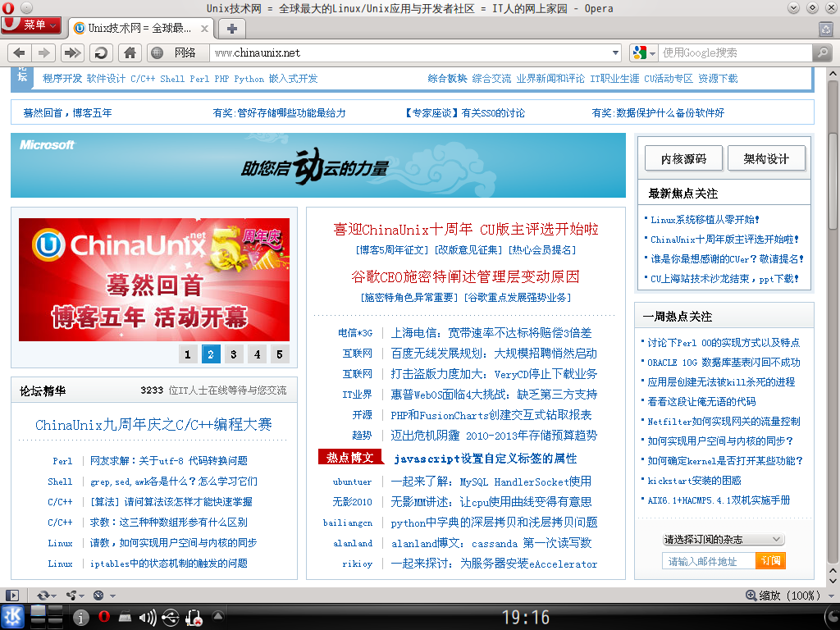Click the scrollbar down arrow
The width and height of the screenshot is (840, 630).
click(833, 581)
